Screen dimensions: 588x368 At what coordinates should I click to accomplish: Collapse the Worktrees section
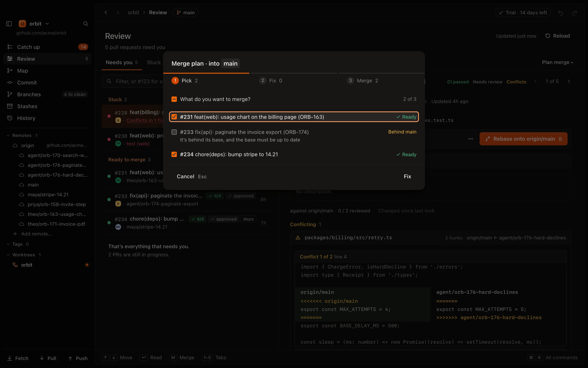[x=8, y=255]
